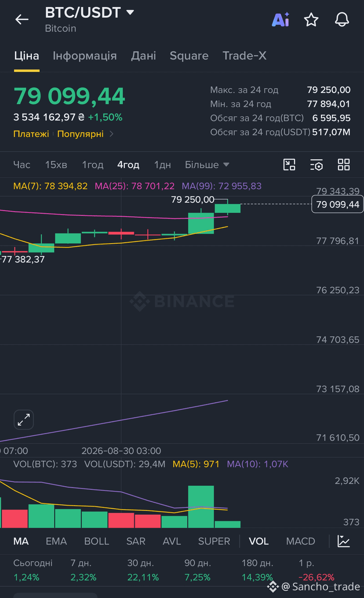Viewport: 364px width, 598px height.
Task: Tap the Сьогодні 1,24% performance
Action: 33,570
